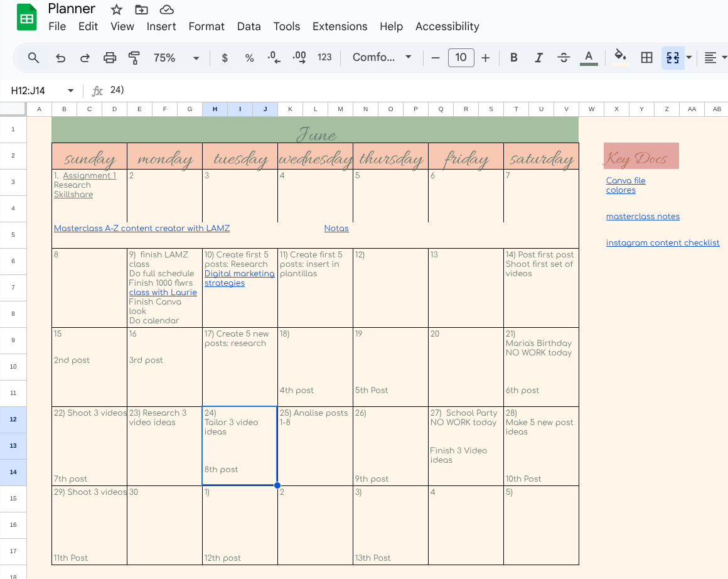Open Digital marketing strategies link
Screen dimensions: 728x579
pos(239,278)
